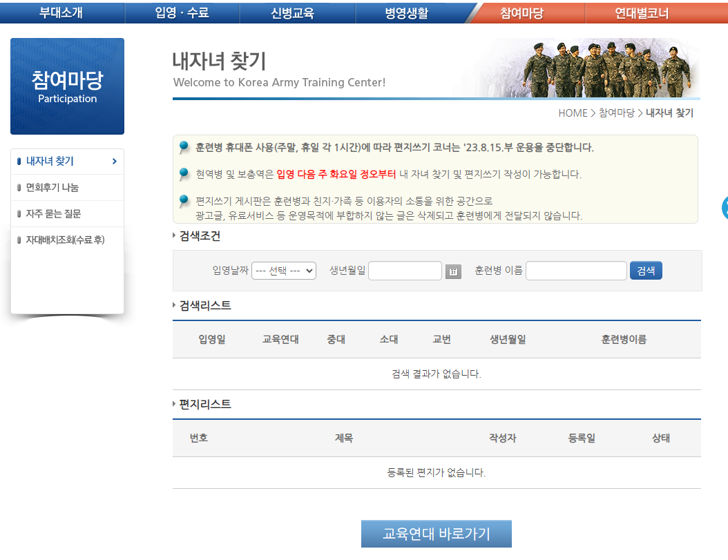This screenshot has height=560, width=728.
Task: Click the 훈련병 이름 input field
Action: pyautogui.click(x=575, y=270)
